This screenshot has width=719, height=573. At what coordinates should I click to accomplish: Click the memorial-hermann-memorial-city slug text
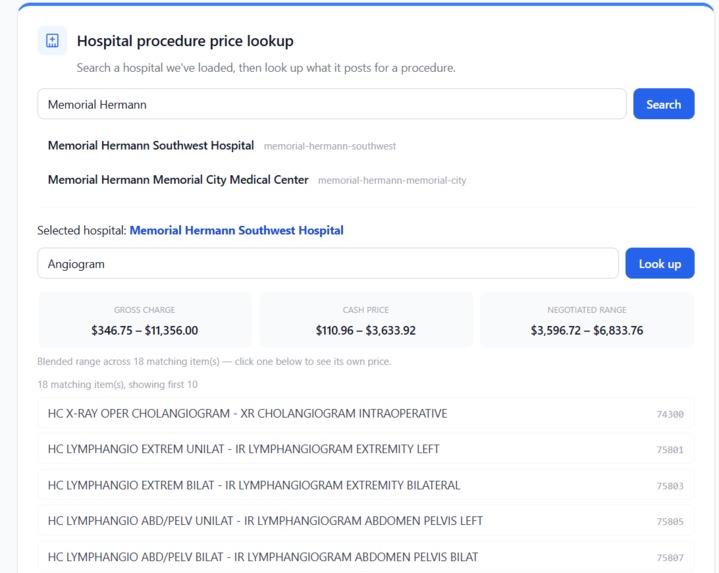[x=392, y=181]
